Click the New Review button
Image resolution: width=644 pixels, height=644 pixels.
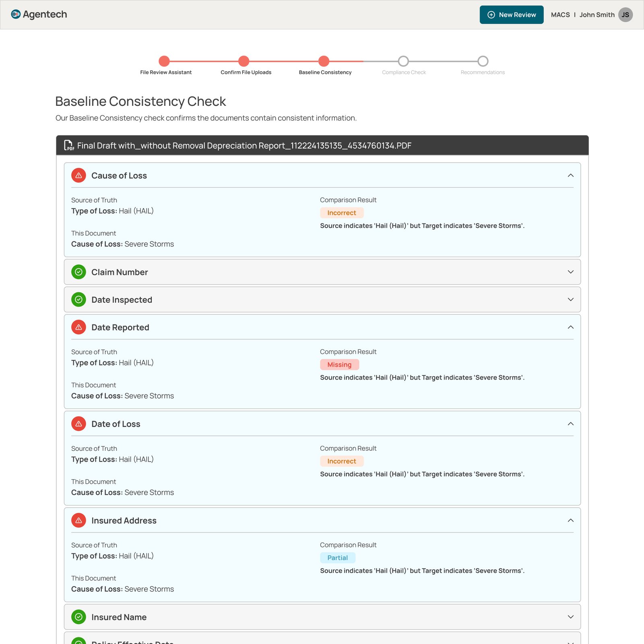point(512,15)
